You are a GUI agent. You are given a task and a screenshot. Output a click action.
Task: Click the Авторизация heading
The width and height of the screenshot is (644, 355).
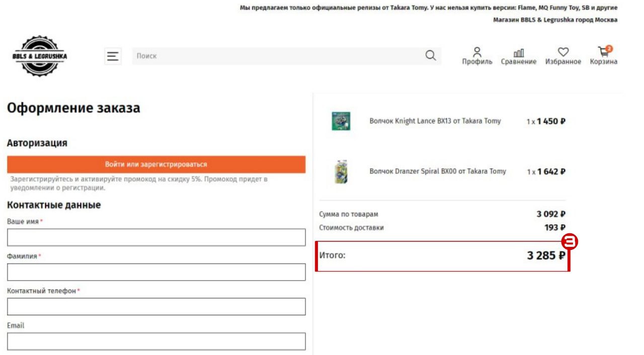click(37, 143)
